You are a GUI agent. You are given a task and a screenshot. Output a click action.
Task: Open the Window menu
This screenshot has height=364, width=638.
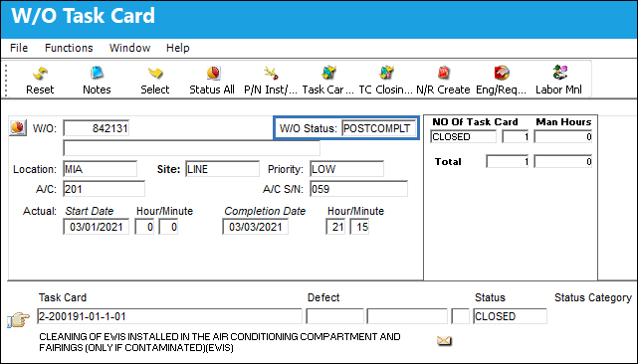[x=129, y=48]
